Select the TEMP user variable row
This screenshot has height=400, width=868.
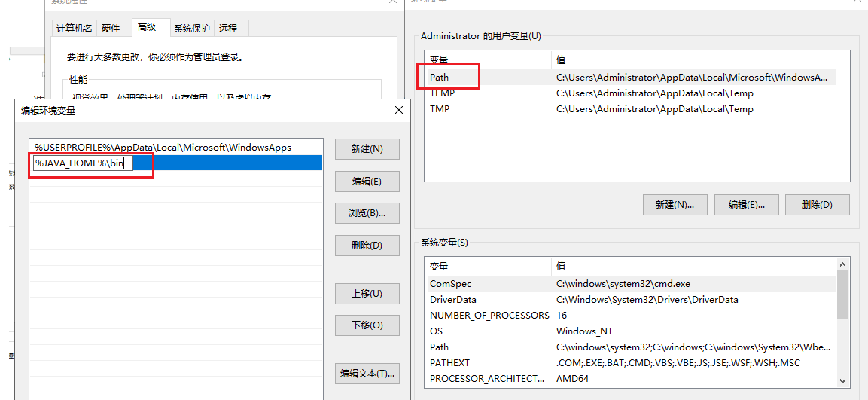pyautogui.click(x=442, y=93)
